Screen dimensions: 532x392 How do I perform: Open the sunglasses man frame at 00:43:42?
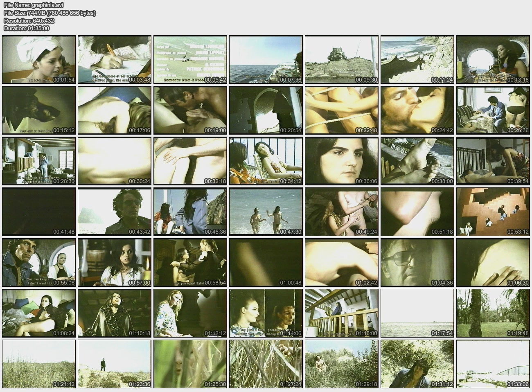[x=115, y=212]
